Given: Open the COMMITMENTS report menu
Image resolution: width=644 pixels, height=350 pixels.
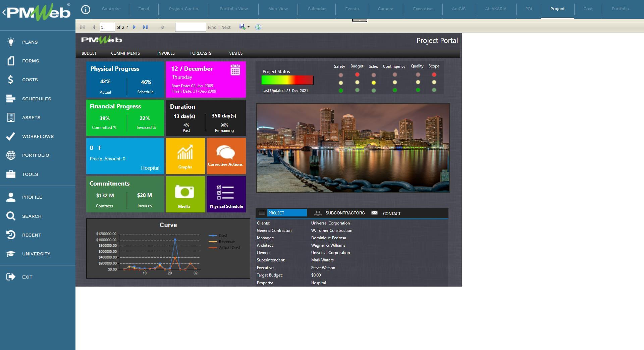Looking at the screenshot, I should 125,53.
